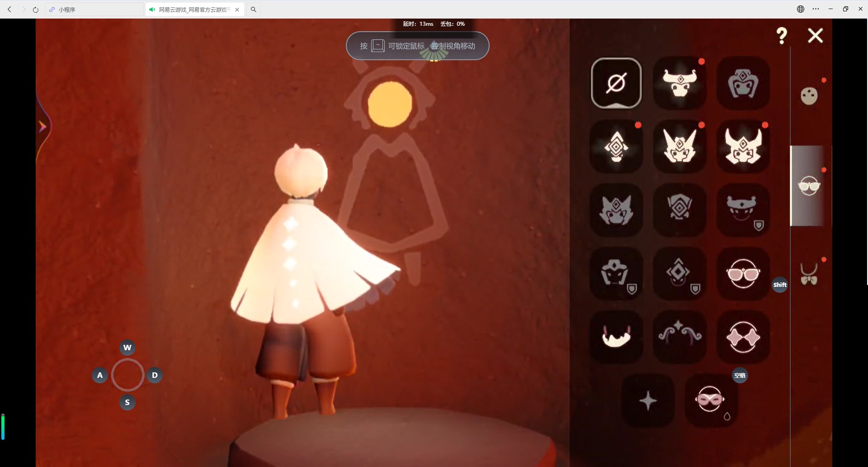
Task: Switch to the necklace bowtie category
Action: tap(809, 275)
